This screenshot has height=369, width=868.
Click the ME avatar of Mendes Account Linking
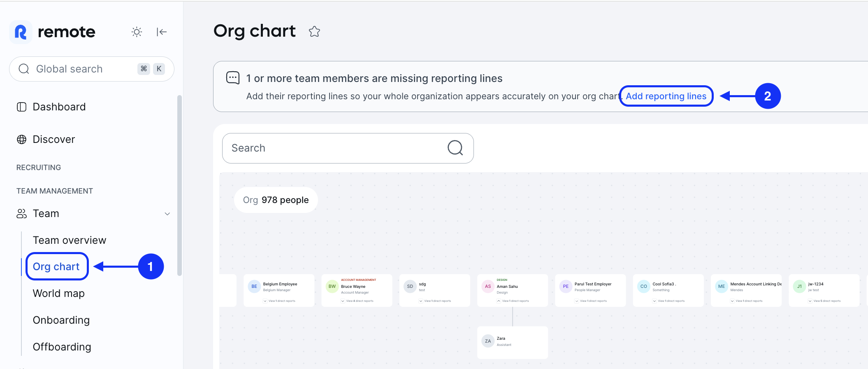(x=722, y=287)
